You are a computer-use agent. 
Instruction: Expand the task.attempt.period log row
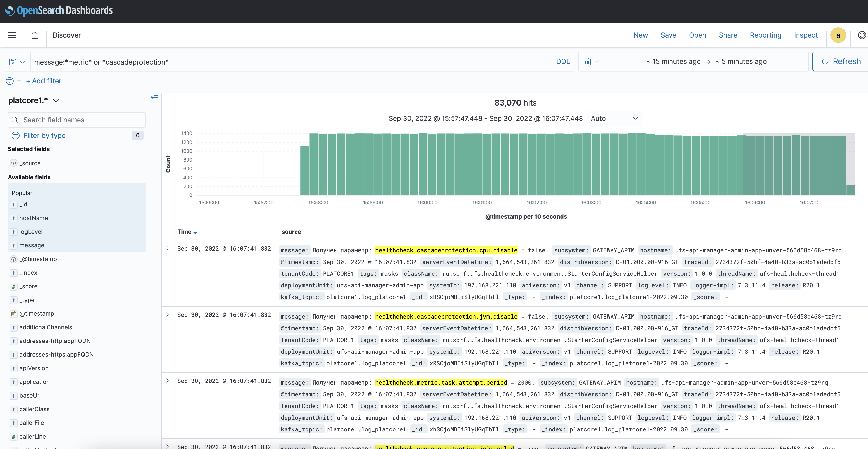click(x=168, y=381)
